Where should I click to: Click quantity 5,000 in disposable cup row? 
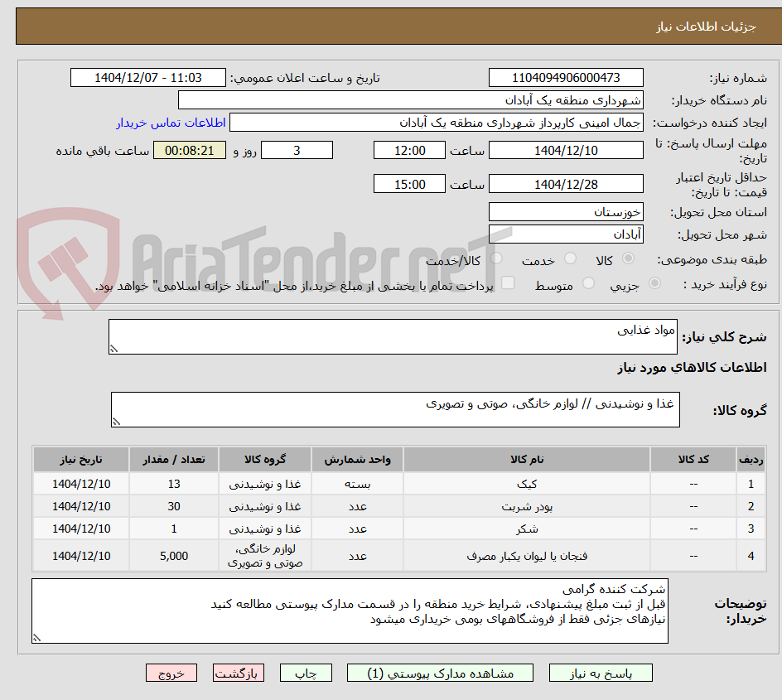174,556
